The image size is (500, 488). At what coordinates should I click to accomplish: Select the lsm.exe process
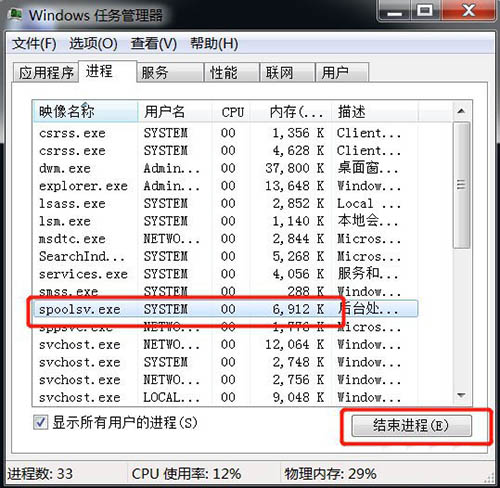(x=225, y=221)
